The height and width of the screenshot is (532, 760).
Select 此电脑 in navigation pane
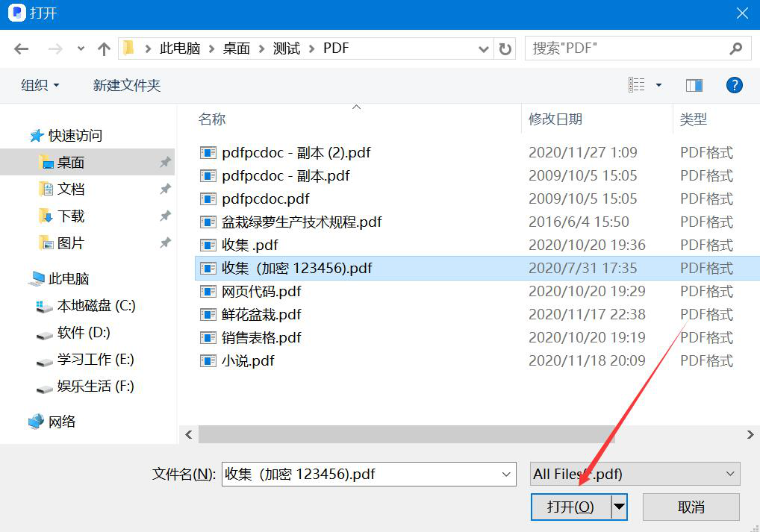tap(69, 278)
